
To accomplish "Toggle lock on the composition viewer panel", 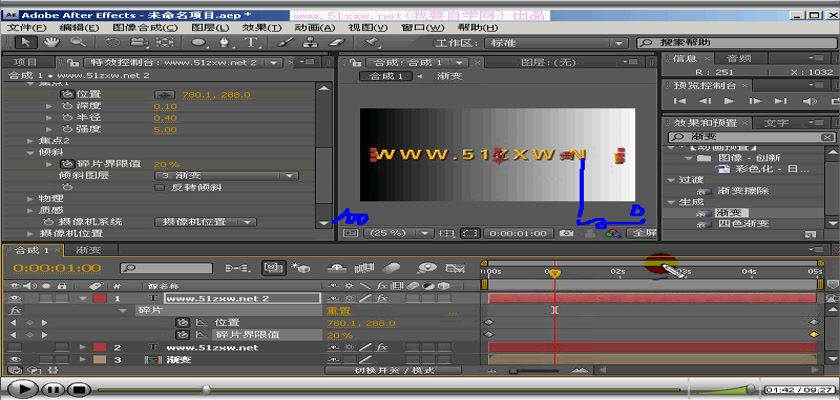I will pos(357,63).
